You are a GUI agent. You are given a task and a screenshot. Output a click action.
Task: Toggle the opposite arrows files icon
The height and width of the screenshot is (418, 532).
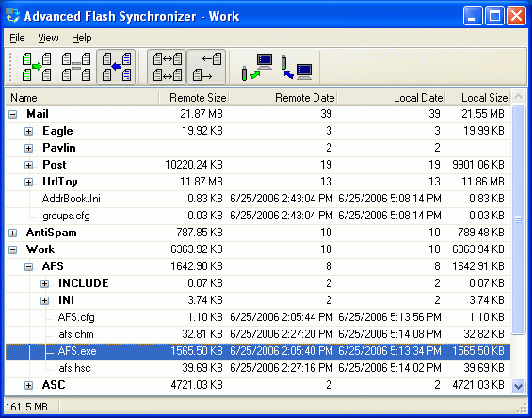(206, 67)
